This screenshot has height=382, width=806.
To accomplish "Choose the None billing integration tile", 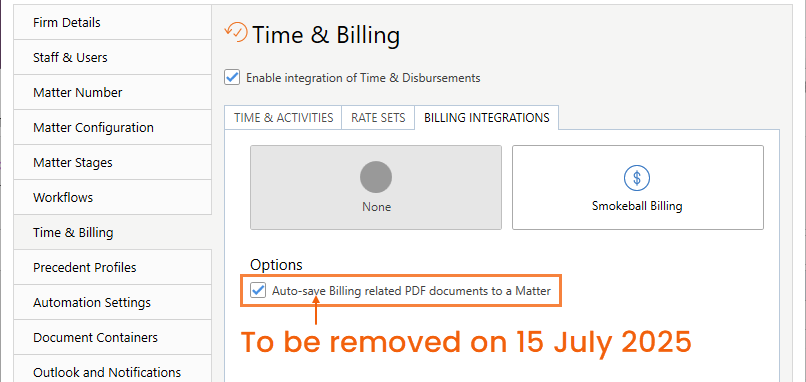I will coord(376,187).
